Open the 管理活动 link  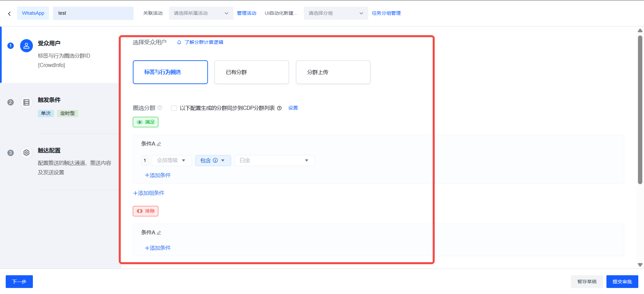pyautogui.click(x=247, y=13)
